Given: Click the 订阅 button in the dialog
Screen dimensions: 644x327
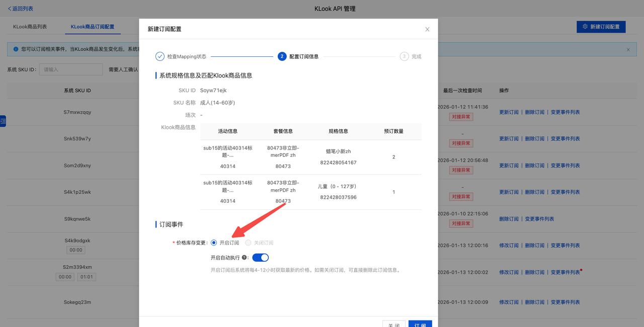Looking at the screenshot, I should click(420, 324).
